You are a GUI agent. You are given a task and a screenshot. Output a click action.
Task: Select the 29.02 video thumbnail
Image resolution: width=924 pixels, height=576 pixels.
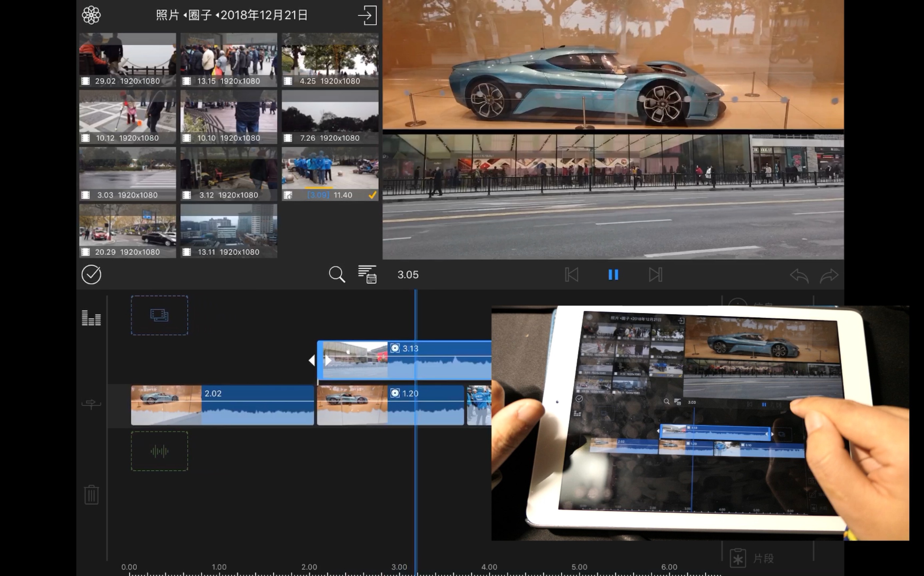[x=128, y=59]
